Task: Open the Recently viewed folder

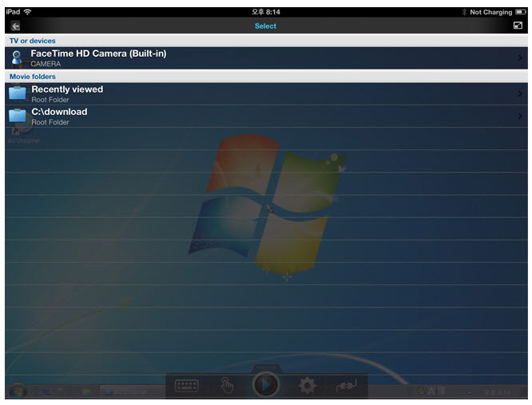Action: [266, 94]
